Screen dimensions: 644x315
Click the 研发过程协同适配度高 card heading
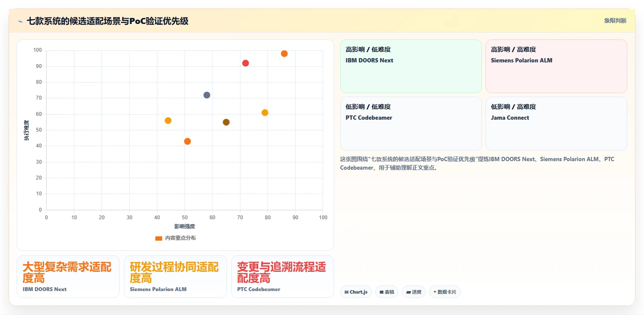coord(174,273)
